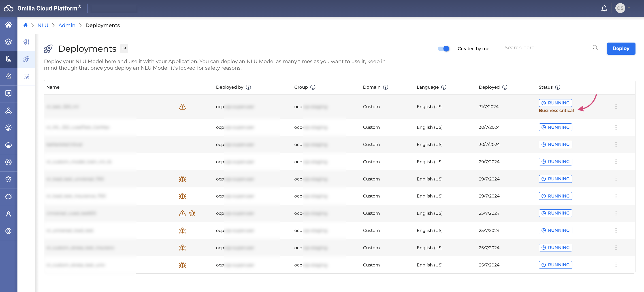Open the layers stack sidebar menu item
The width and height of the screenshot is (644, 292).
coord(9,42)
